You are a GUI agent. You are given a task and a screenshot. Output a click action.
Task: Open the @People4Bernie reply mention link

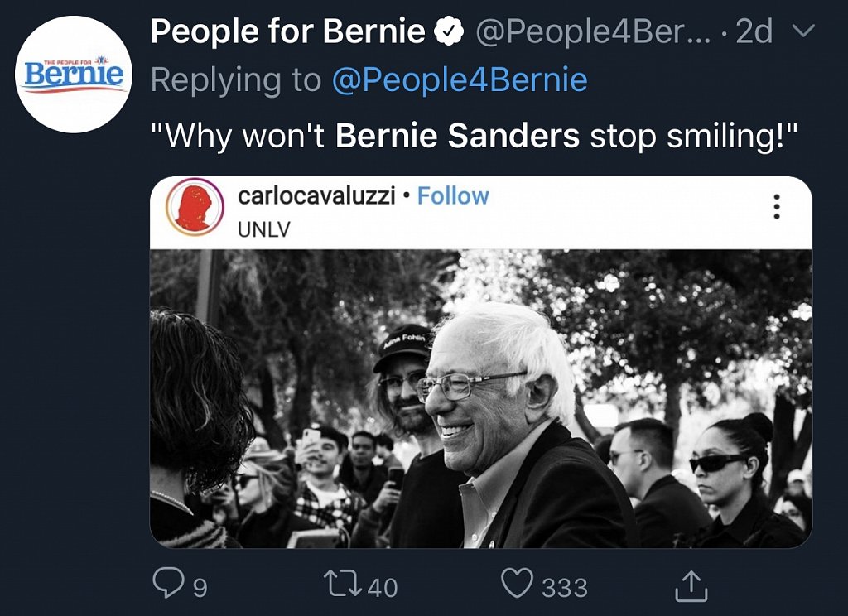(x=460, y=80)
